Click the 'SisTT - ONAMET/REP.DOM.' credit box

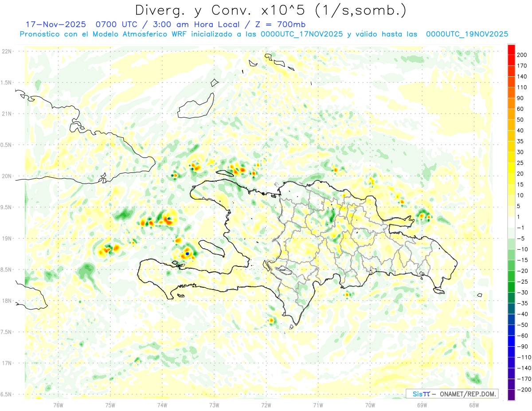[x=452, y=394]
